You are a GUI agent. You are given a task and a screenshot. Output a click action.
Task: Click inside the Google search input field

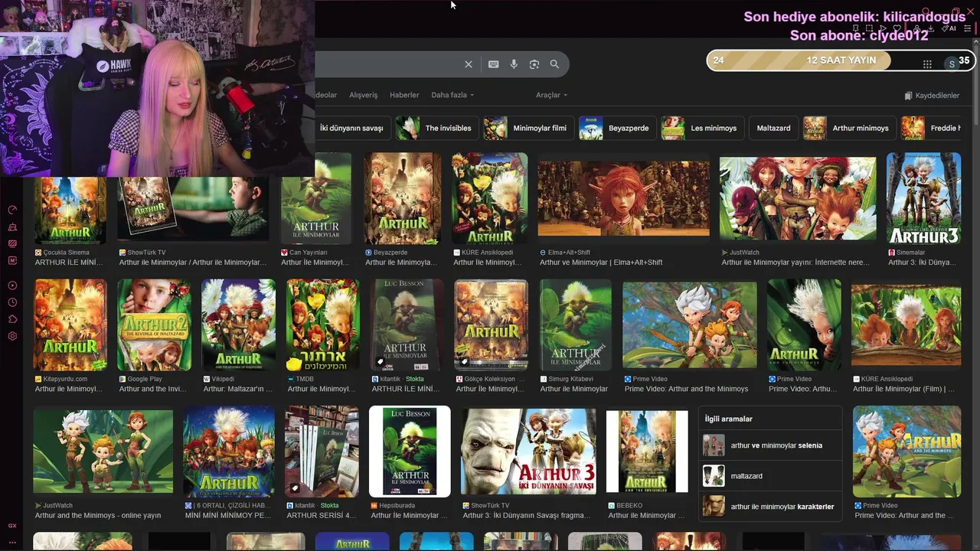coord(387,64)
